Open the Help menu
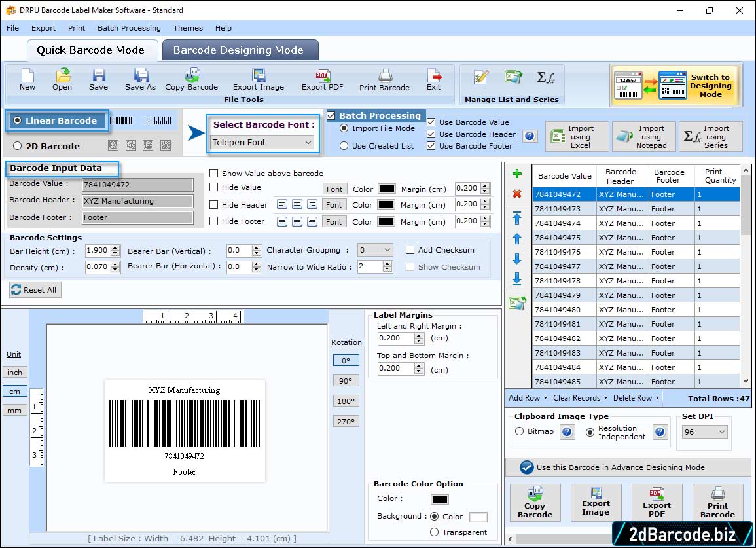756x548 pixels. [223, 28]
